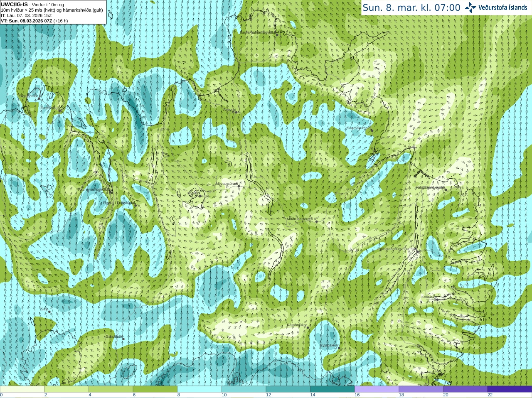
Task: Click the Mývatn station marker
Action: click(x=199, y=196)
